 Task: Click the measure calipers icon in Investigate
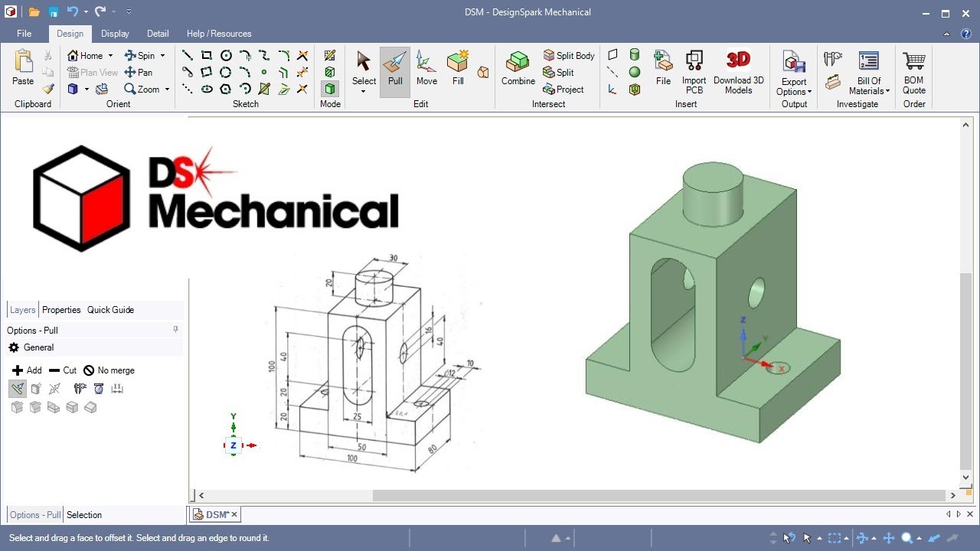832,57
